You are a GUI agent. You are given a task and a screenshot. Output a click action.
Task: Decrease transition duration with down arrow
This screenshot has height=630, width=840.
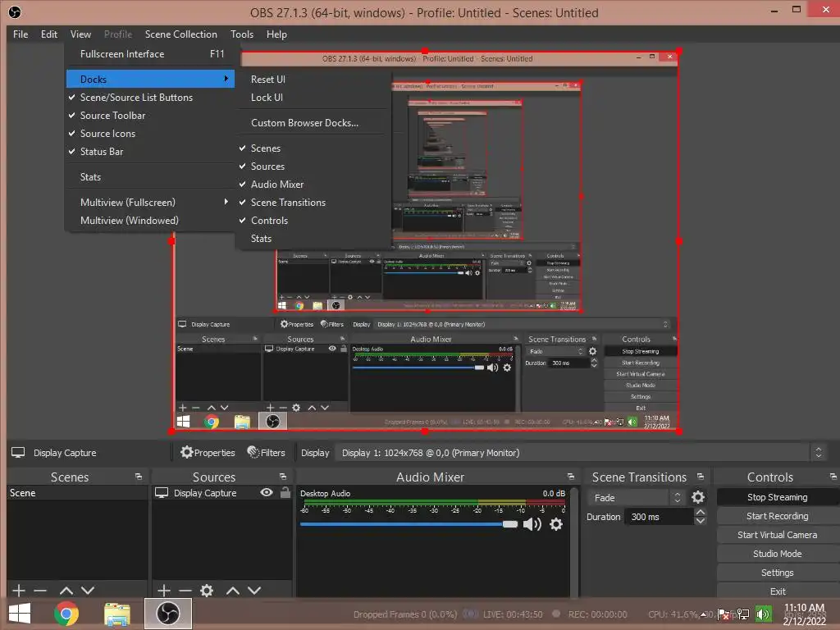pyautogui.click(x=701, y=521)
